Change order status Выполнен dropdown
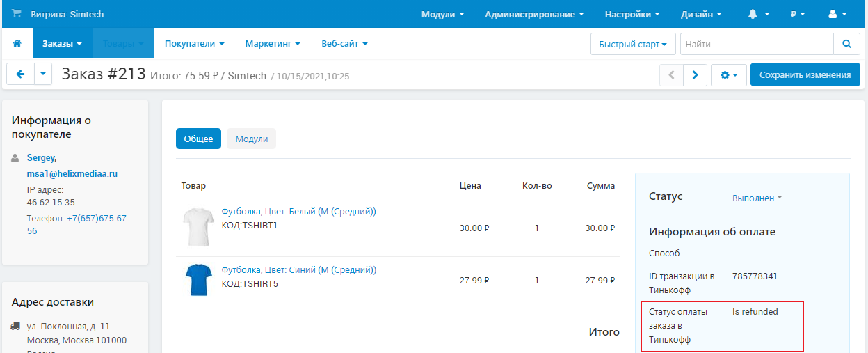The height and width of the screenshot is (353, 868). [757, 198]
